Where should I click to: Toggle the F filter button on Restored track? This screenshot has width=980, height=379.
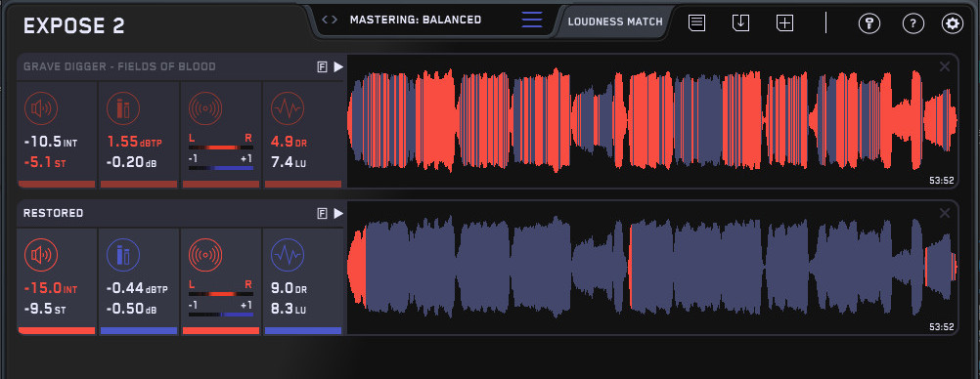[323, 214]
